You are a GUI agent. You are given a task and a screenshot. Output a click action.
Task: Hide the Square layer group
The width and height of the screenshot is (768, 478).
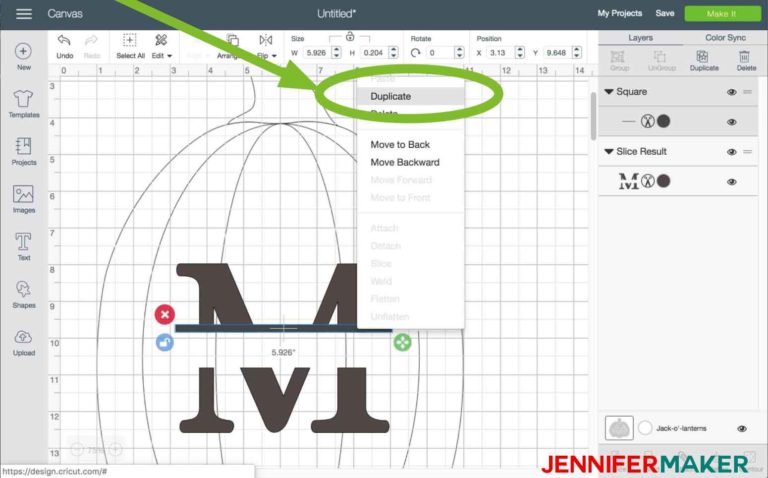(732, 92)
